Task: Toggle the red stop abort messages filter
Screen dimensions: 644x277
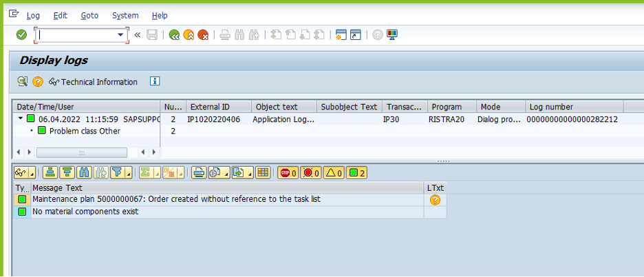Action: click(x=287, y=173)
